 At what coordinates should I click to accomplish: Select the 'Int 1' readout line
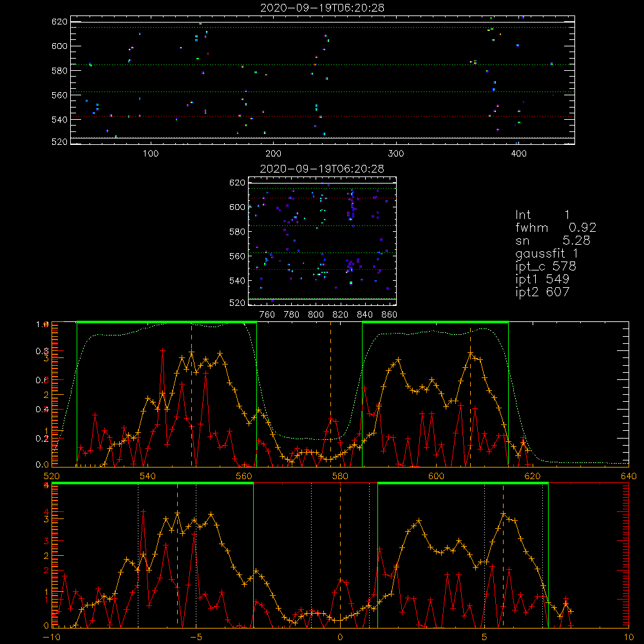point(542,215)
